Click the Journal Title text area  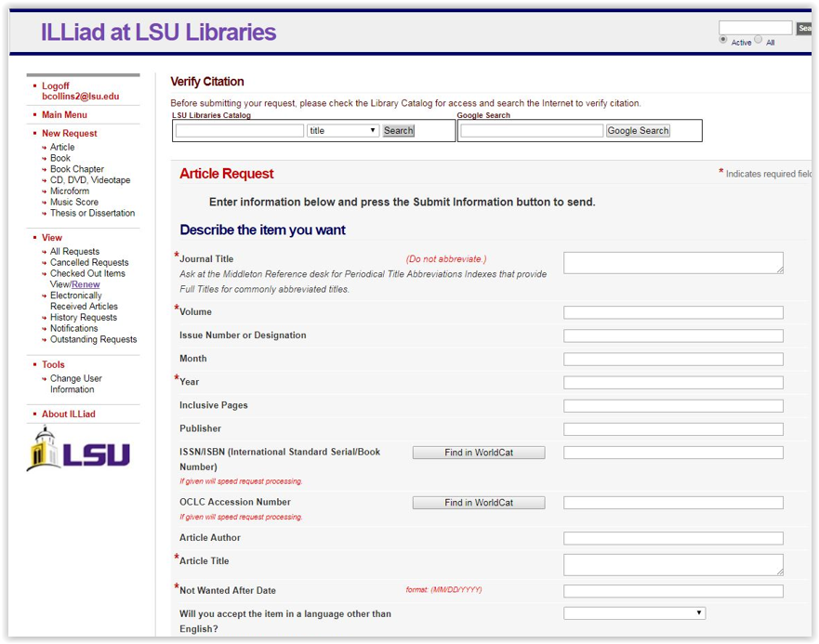point(673,263)
